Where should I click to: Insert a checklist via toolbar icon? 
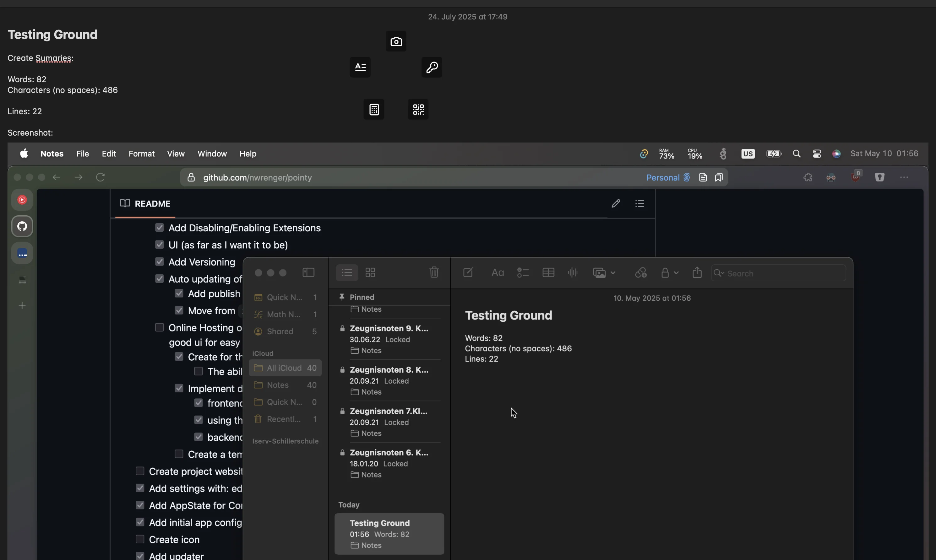pos(523,272)
